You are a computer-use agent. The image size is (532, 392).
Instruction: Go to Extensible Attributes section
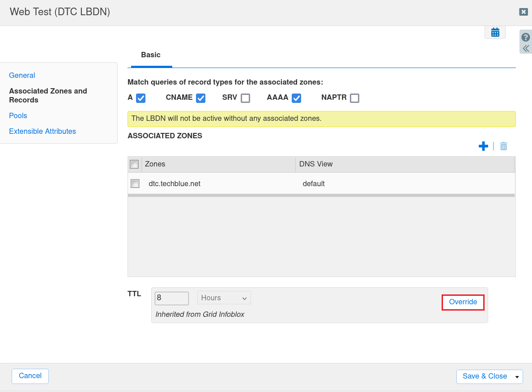tap(43, 131)
